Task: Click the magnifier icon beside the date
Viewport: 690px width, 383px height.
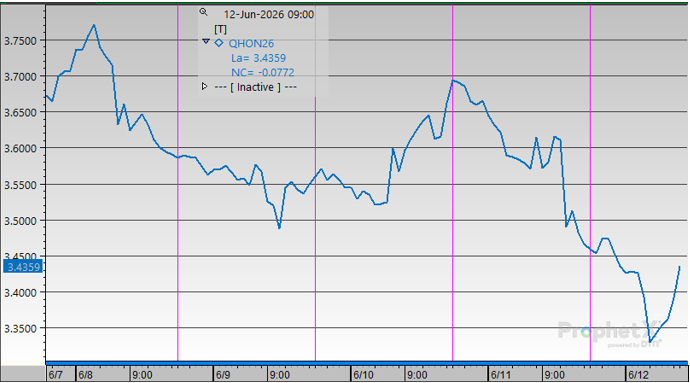Action: [203, 12]
